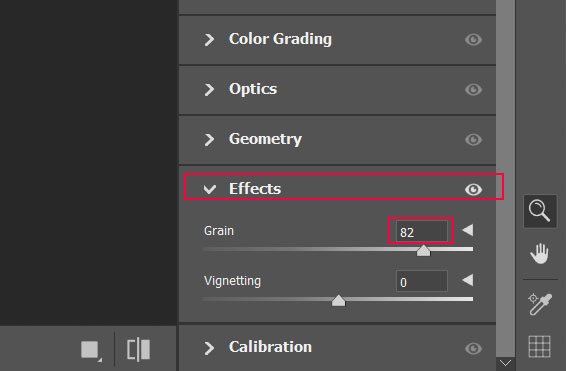Click the Grain slider handle
The width and height of the screenshot is (566, 371).
point(423,250)
